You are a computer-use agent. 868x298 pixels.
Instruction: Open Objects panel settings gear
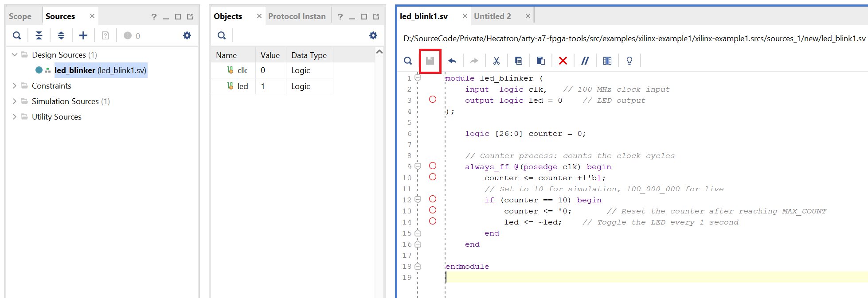click(373, 35)
